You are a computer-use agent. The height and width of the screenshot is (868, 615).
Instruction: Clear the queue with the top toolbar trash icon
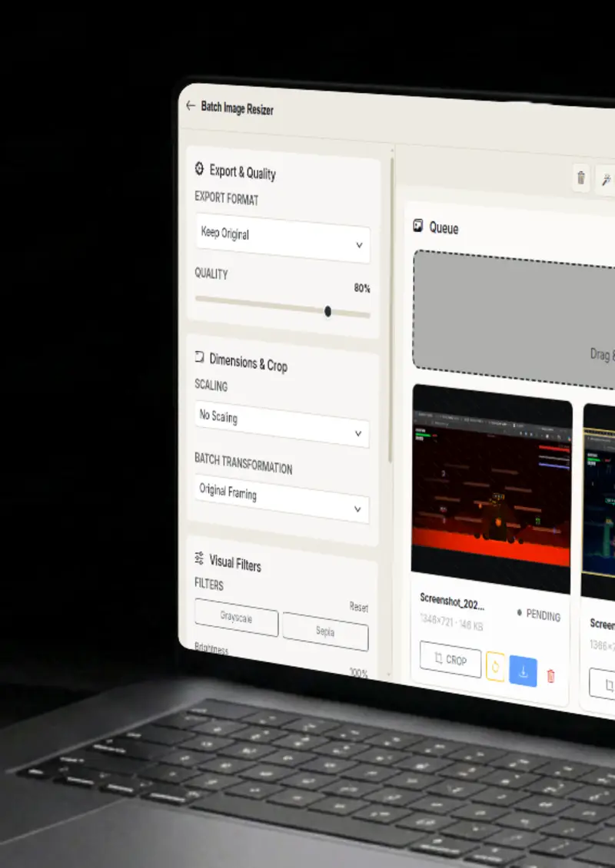tap(580, 177)
